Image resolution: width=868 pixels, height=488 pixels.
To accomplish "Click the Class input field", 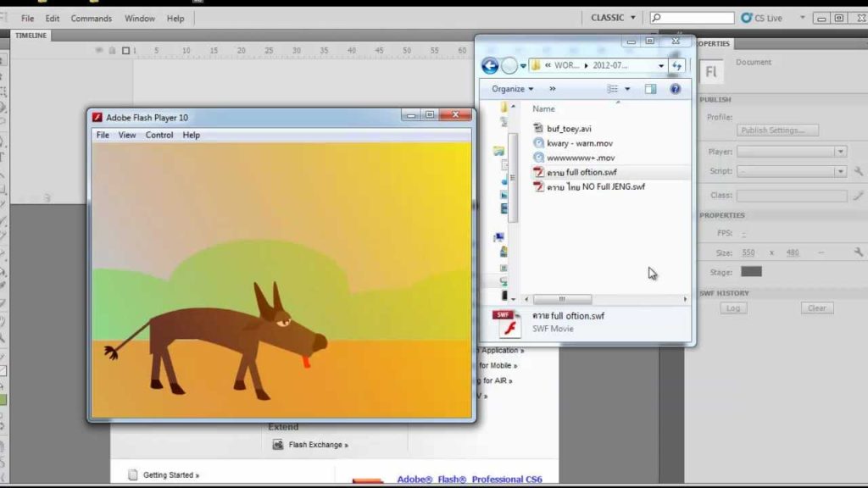I will coord(792,196).
